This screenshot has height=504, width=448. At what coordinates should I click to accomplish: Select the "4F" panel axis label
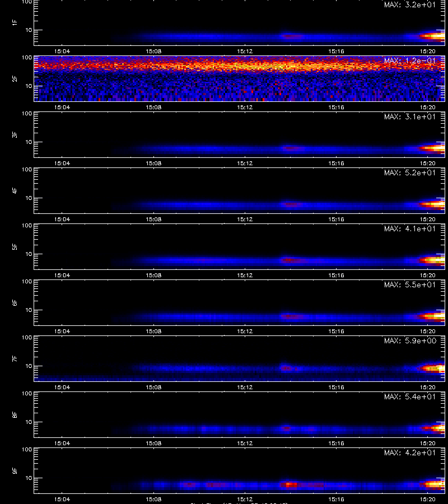click(x=15, y=190)
